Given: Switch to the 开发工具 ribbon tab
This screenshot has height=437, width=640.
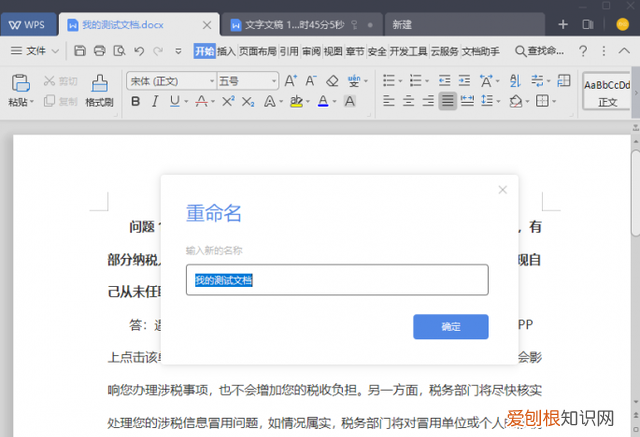Looking at the screenshot, I should 408,51.
